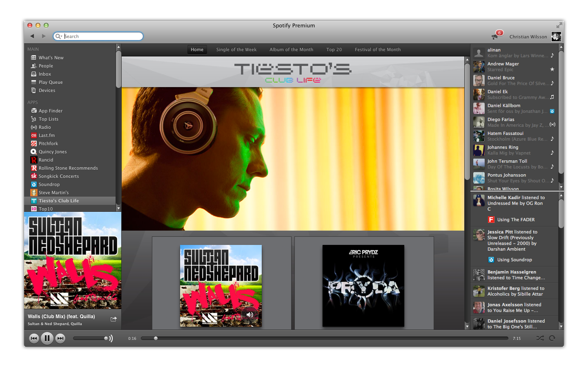Click the notifications icon with badge 6
588x368 pixels.
(x=497, y=36)
